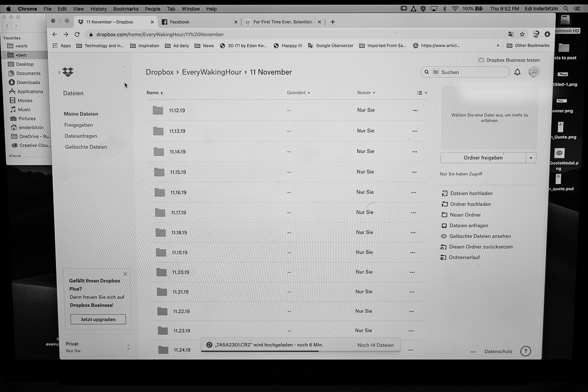This screenshot has width=588, height=392.
Task: Open more options for 11.18.19 row
Action: tap(413, 232)
